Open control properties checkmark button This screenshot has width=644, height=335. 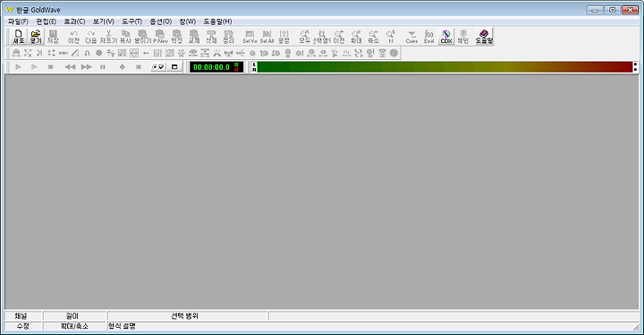(158, 66)
